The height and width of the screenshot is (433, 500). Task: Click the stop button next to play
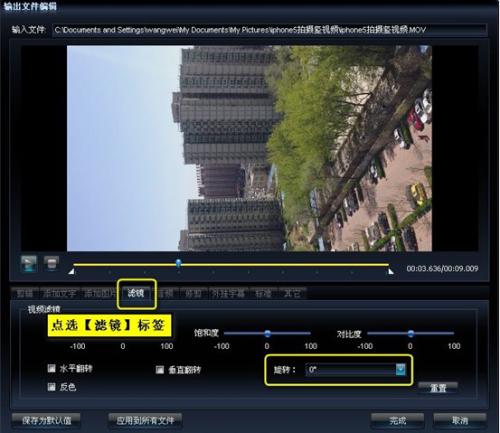coord(51,263)
